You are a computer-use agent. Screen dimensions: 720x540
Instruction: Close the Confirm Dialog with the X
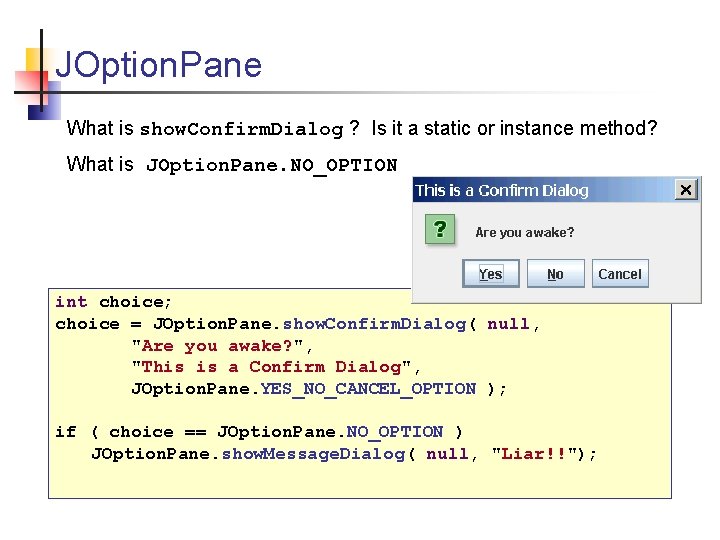tap(686, 190)
